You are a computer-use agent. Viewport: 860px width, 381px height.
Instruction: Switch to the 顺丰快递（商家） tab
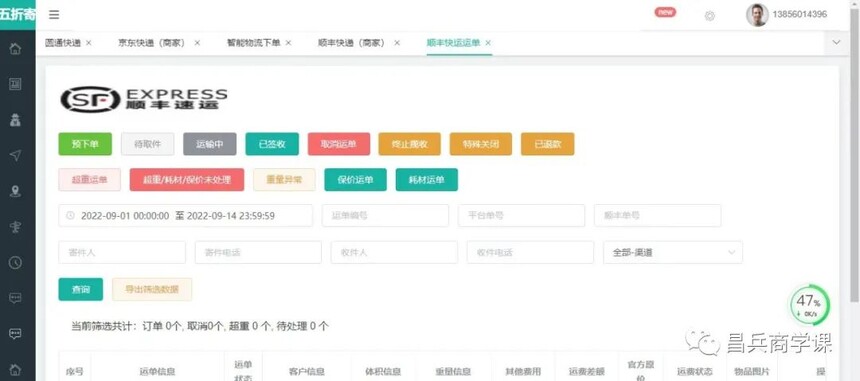coord(353,43)
